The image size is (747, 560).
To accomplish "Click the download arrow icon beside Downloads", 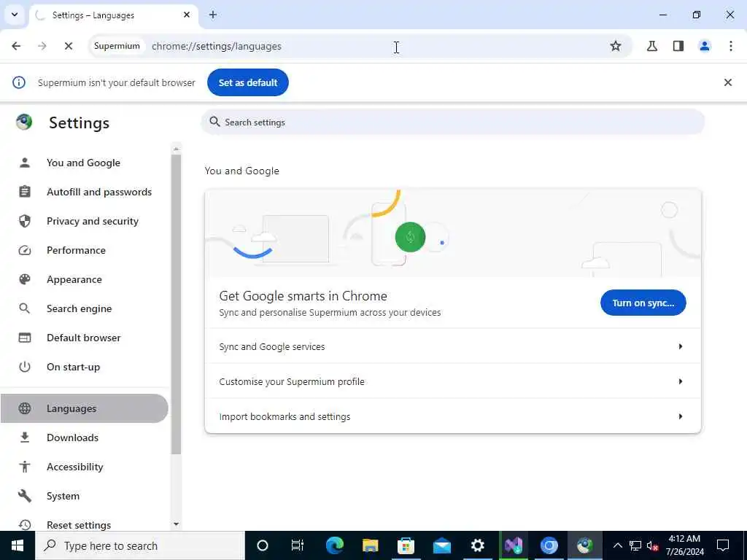I will (25, 437).
